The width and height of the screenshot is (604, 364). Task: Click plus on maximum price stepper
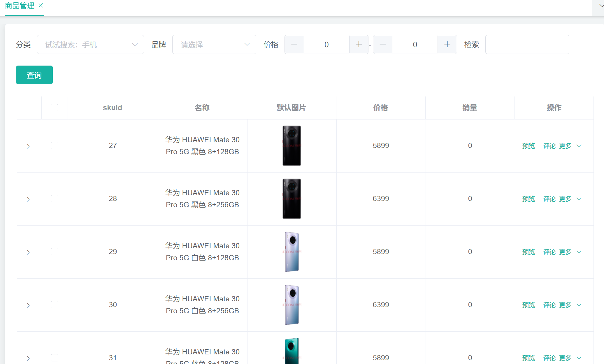pos(447,45)
